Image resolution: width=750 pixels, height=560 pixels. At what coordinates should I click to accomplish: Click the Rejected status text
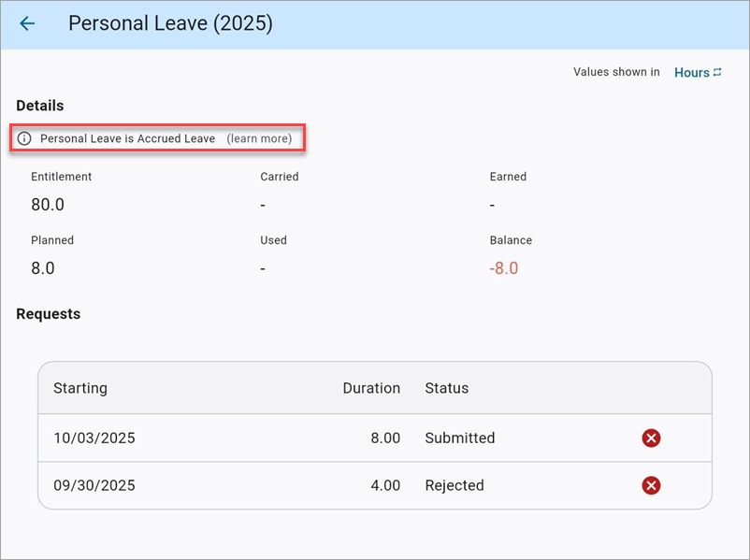454,485
